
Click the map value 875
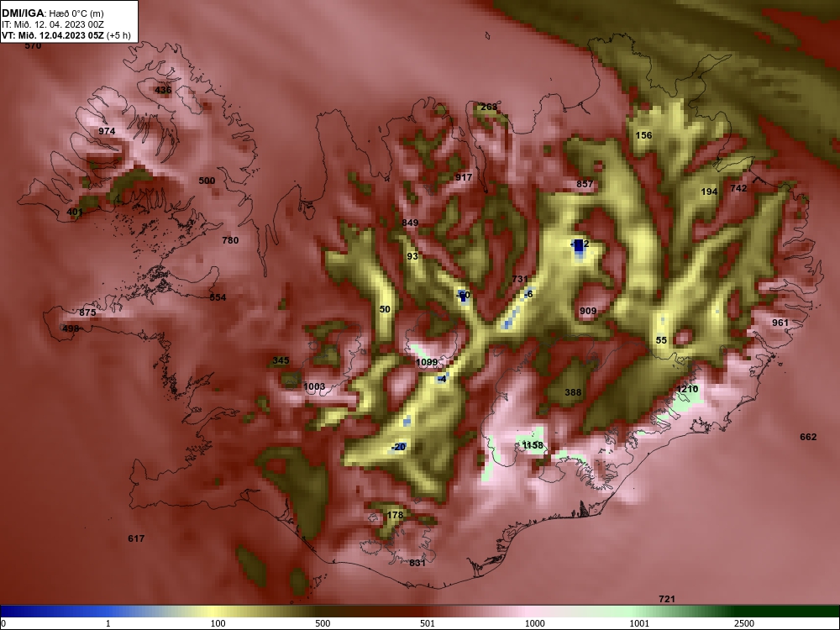(87, 312)
